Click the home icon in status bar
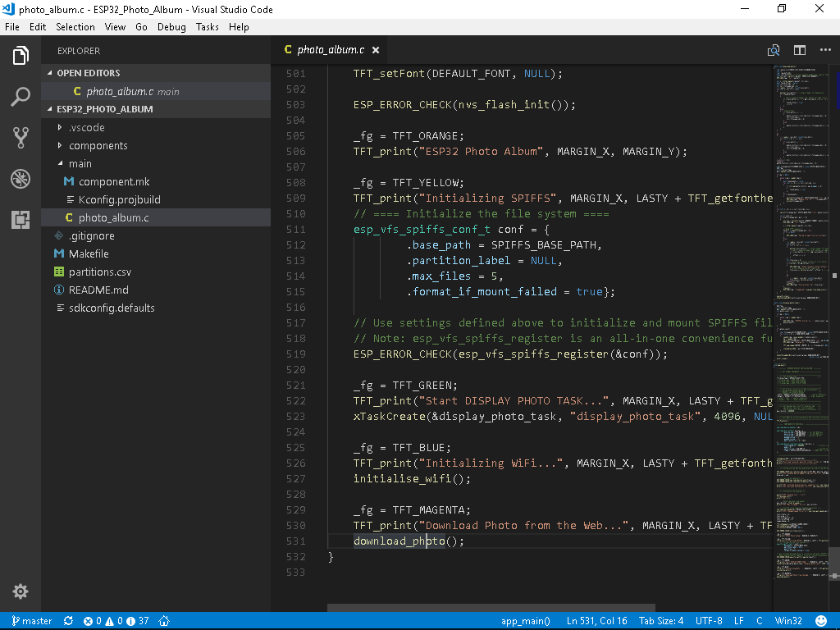The image size is (840, 630). (164, 621)
